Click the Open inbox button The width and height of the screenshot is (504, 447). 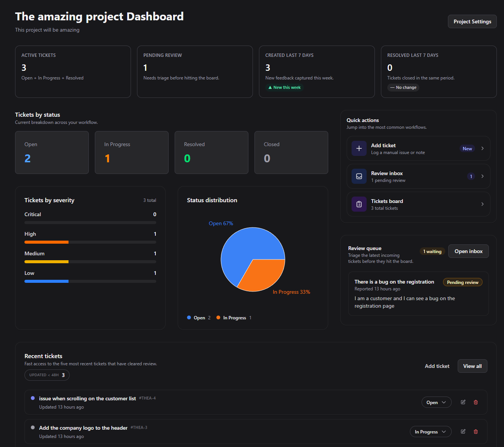tap(468, 251)
